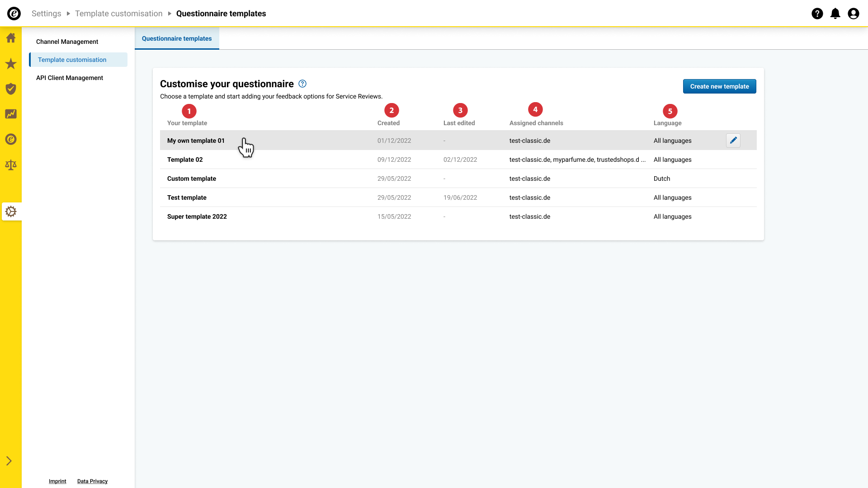Click test-classic.de in Test template row
Image resolution: width=868 pixels, height=488 pixels.
(x=530, y=197)
